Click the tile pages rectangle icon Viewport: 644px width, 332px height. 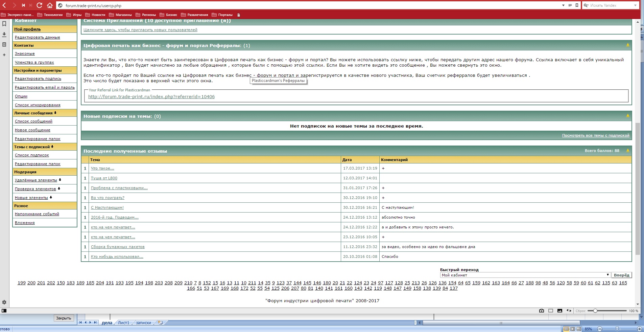point(551,311)
